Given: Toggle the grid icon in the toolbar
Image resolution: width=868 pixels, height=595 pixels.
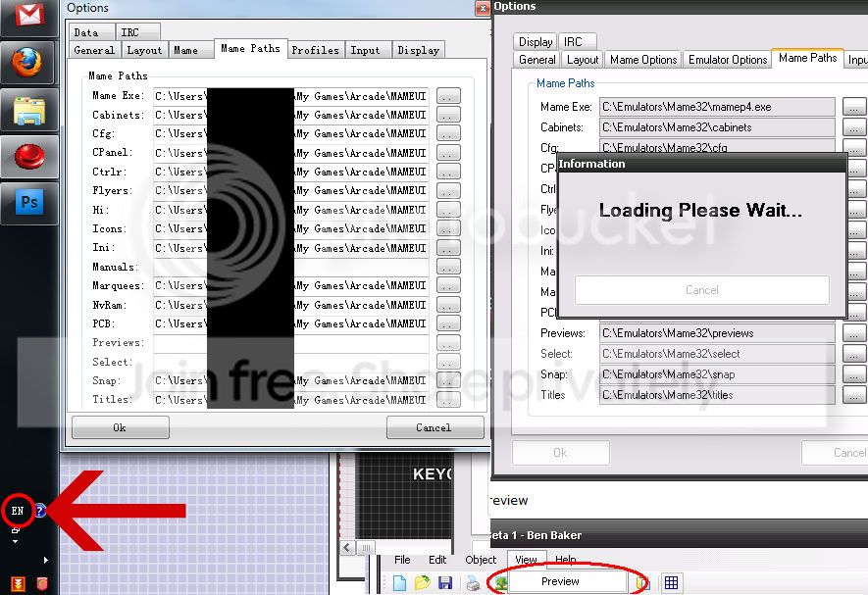Looking at the screenshot, I should 671,582.
